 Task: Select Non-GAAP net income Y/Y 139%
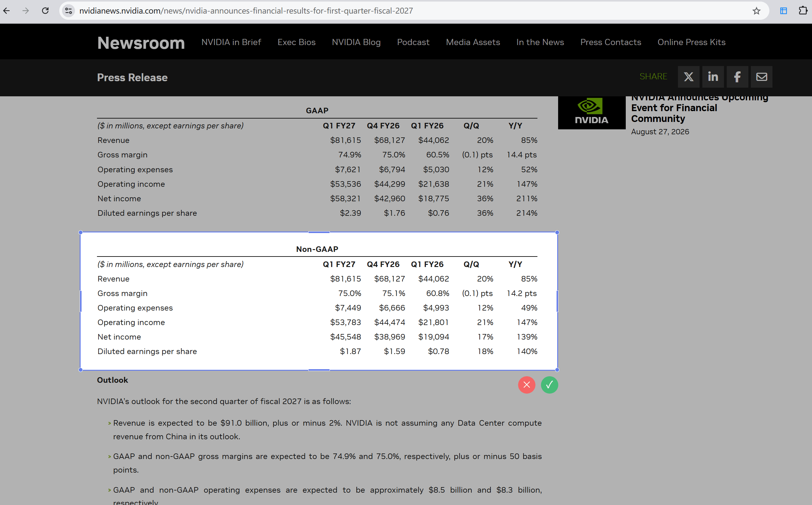(527, 337)
